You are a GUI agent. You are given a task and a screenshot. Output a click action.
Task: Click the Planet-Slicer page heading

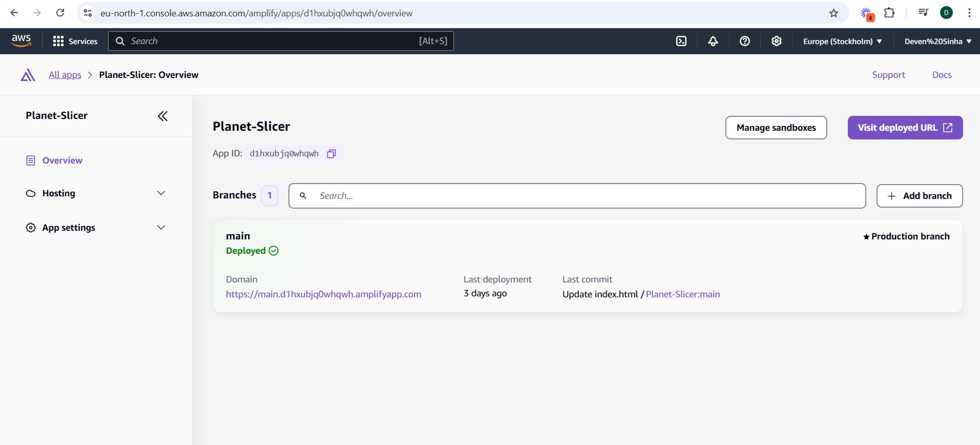251,126
